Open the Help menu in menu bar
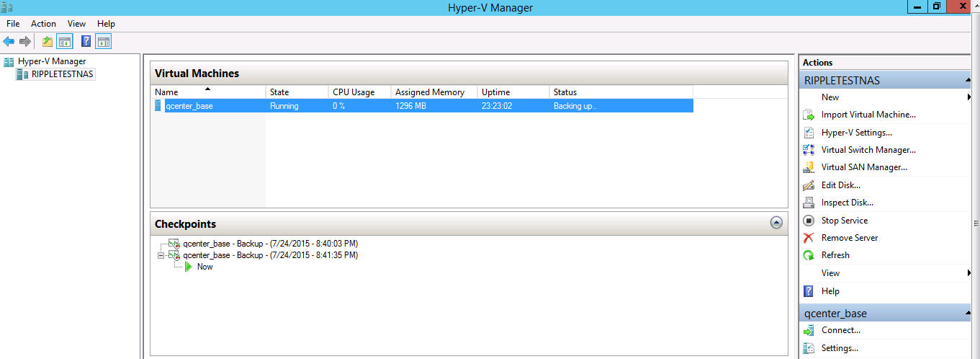Screen dimensions: 980x359 tap(106, 24)
